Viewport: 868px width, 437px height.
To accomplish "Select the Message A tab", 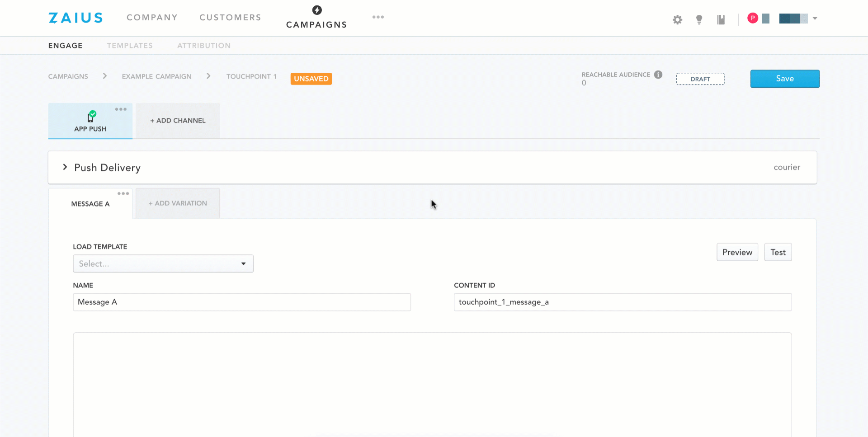I will coord(90,204).
